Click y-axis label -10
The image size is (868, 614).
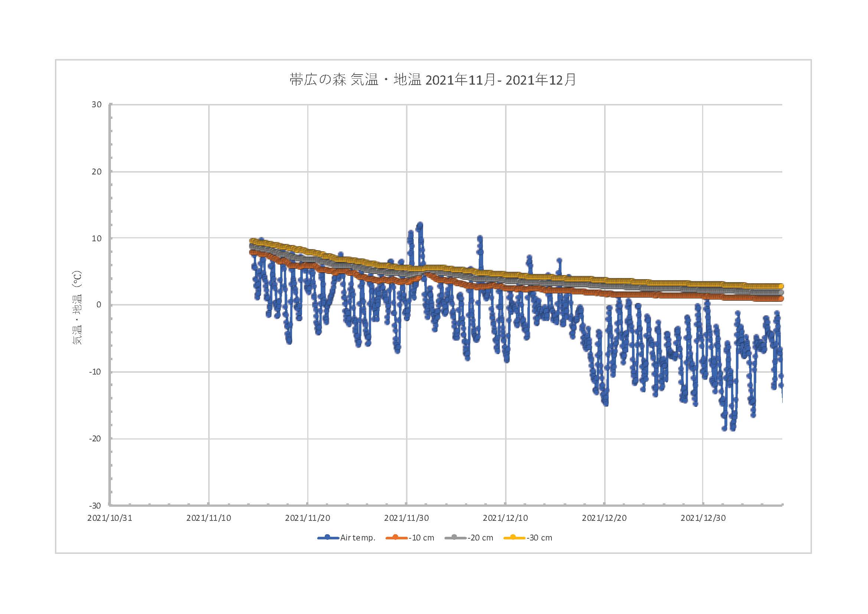(x=95, y=372)
